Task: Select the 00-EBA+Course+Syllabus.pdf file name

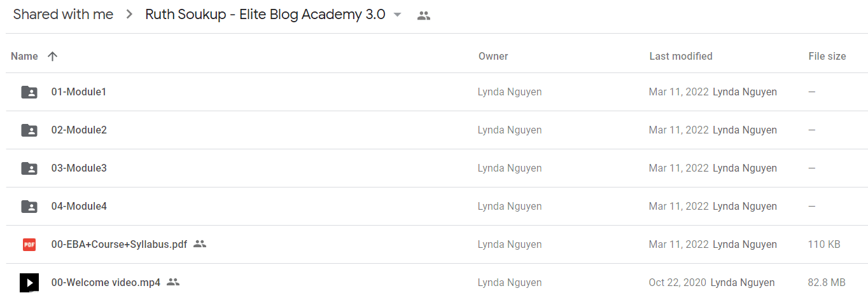Action: (x=119, y=244)
